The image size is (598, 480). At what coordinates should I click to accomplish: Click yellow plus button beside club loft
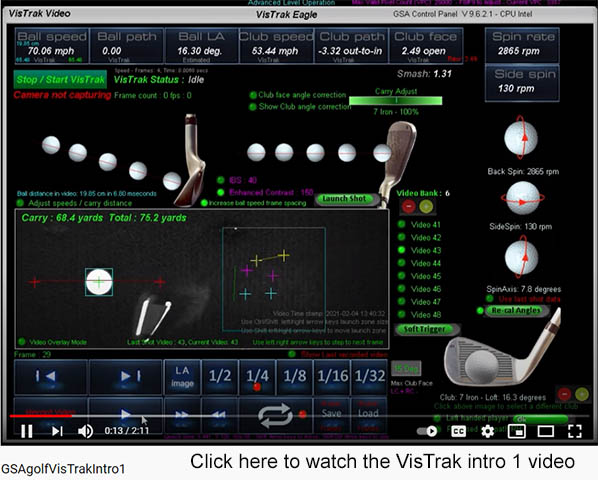582,394
